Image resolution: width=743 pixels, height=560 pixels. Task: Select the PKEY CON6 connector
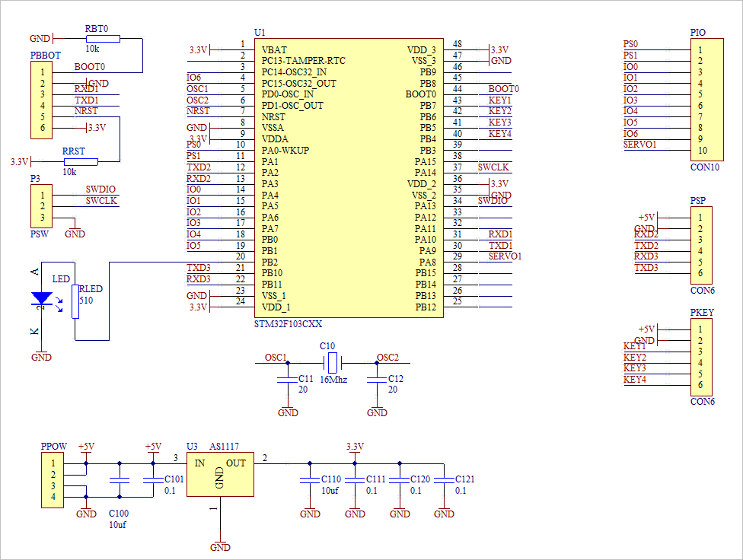click(701, 357)
